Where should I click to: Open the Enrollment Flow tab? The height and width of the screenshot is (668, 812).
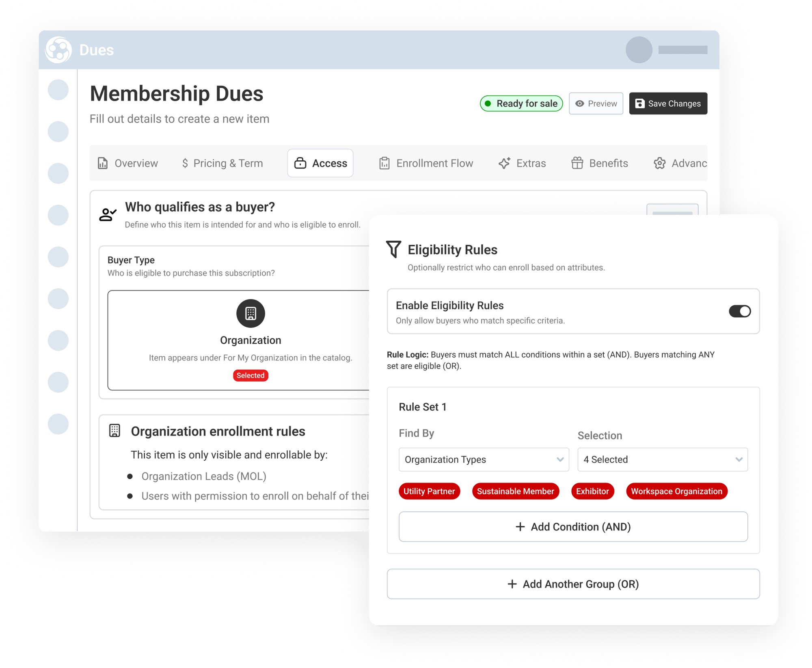(426, 163)
